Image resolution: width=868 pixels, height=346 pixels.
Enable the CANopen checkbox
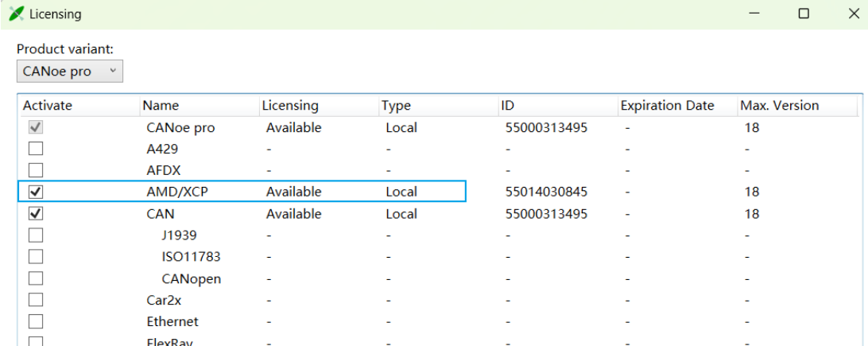click(36, 278)
